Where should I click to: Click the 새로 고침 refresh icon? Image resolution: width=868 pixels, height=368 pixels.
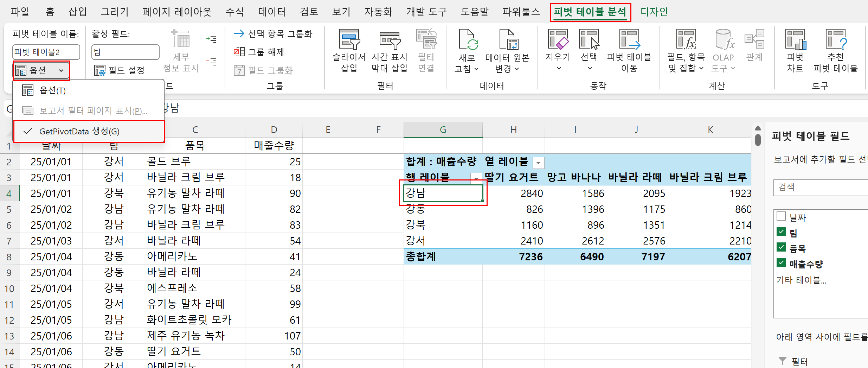tap(468, 39)
